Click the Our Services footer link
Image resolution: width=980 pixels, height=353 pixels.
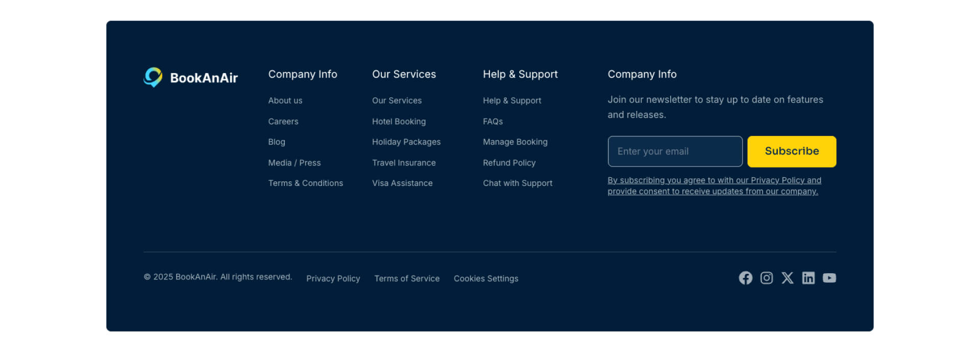coord(397,101)
